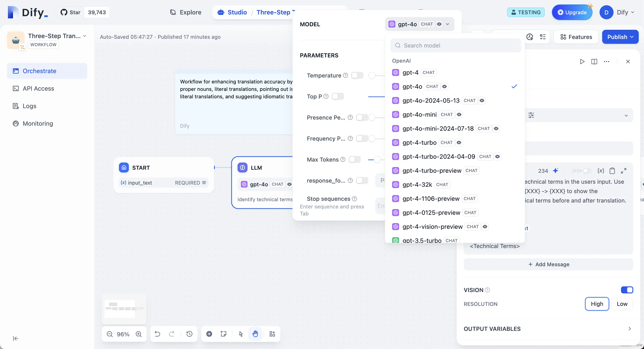Viewport: 644px width, 349px height.
Task: Turn off the Vision toggle
Action: (x=627, y=290)
